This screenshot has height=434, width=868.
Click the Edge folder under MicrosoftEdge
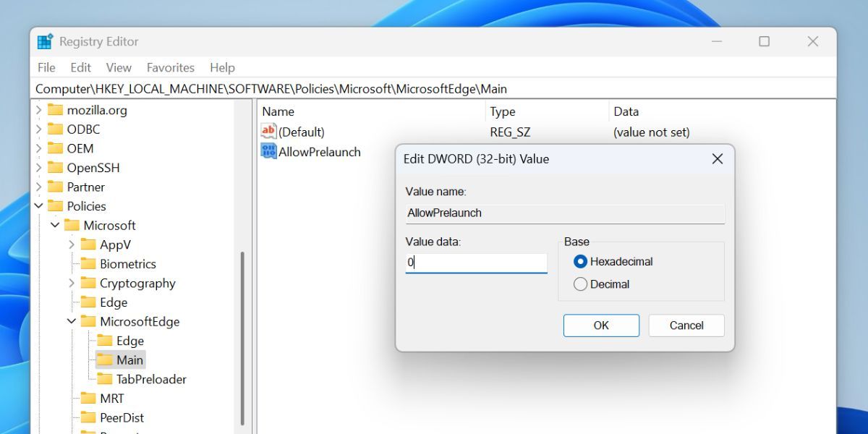(x=105, y=341)
